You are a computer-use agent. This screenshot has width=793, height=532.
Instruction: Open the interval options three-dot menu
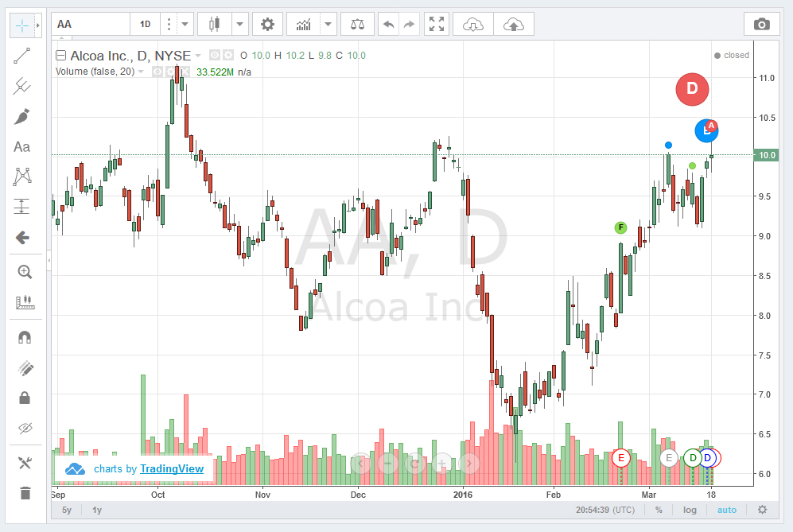[x=169, y=25]
